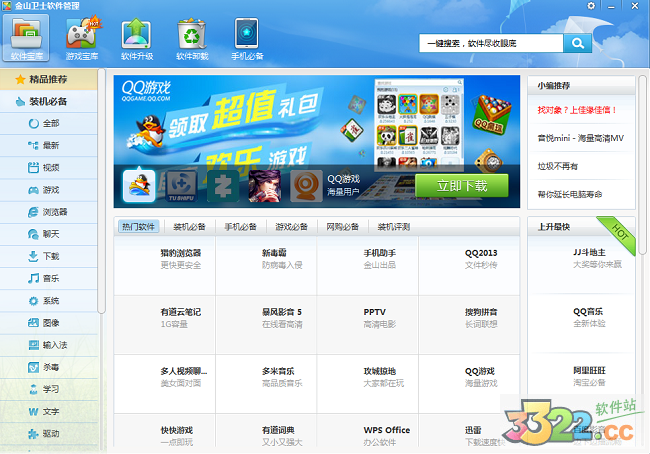Open the 多米音乐 entry

(266, 384)
